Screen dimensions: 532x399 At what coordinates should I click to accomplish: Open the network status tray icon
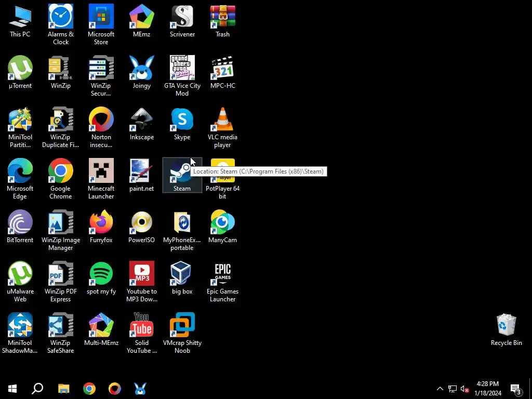[453, 389]
